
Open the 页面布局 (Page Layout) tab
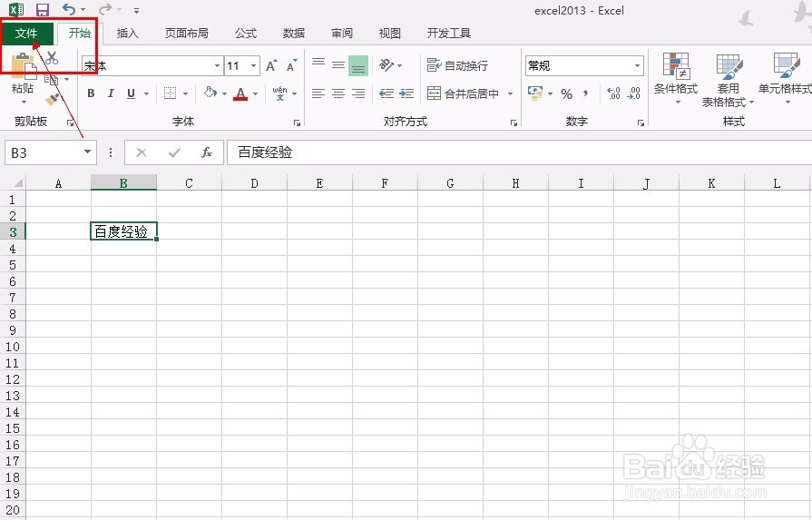pos(186,34)
